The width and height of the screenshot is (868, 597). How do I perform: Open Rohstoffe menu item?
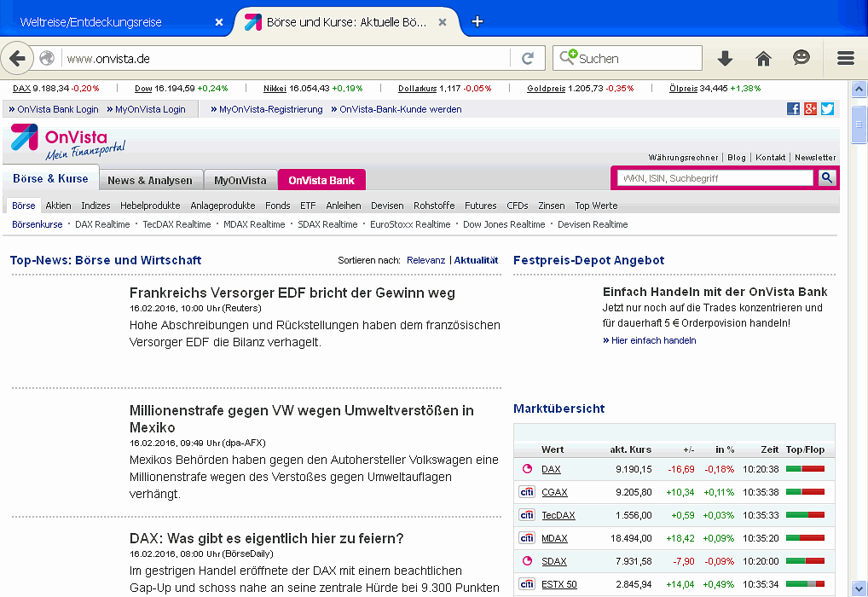tap(434, 206)
